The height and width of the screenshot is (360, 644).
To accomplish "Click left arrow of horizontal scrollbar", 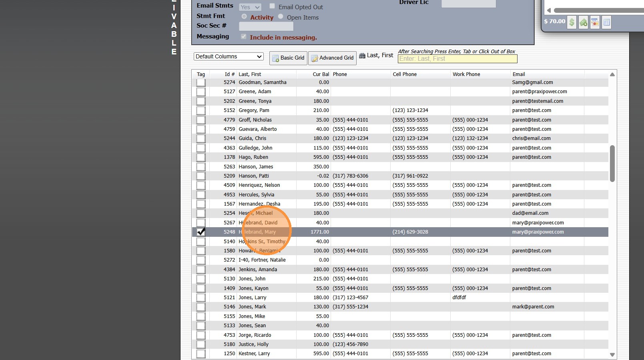I will (x=549, y=10).
